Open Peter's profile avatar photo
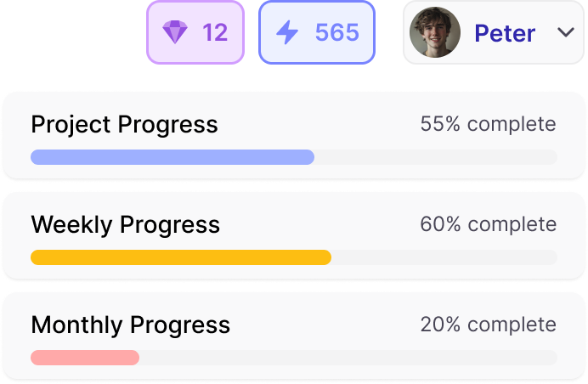Viewport: 588px width, 384px height. (435, 32)
